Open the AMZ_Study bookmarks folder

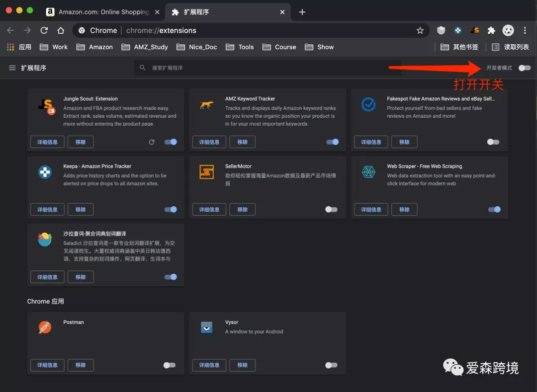click(145, 47)
